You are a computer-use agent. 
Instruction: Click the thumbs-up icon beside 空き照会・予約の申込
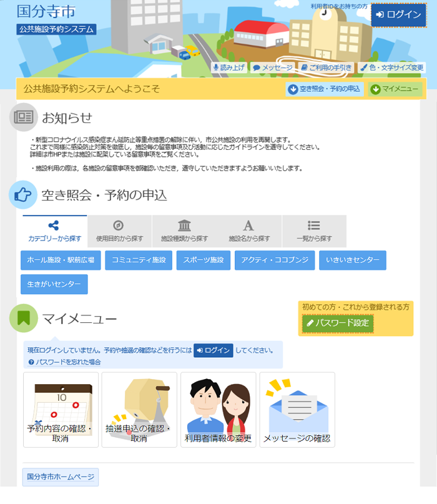point(23,195)
